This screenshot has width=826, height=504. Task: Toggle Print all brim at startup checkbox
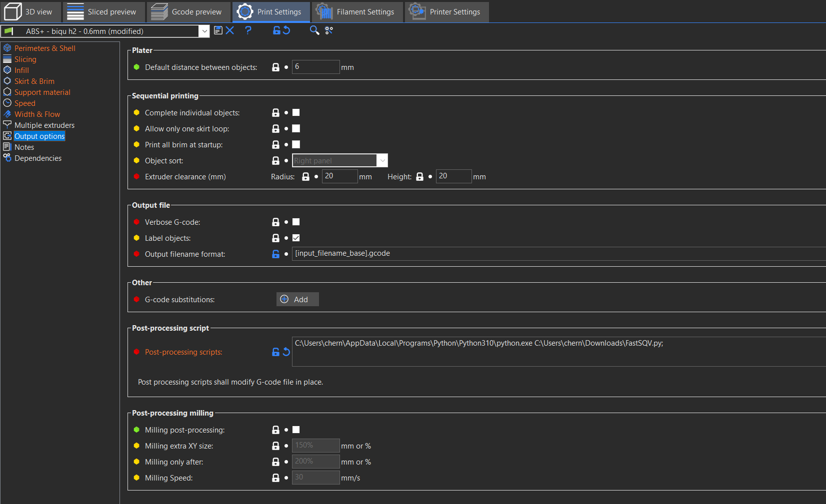pos(296,145)
